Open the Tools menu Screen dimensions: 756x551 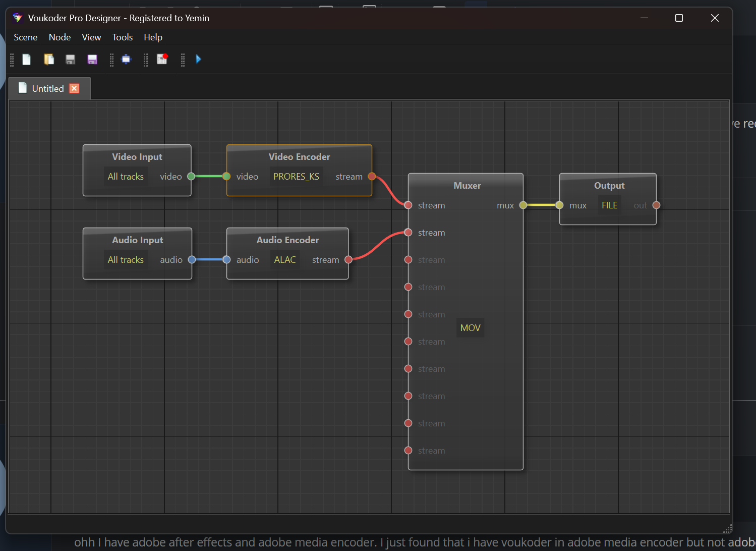pos(122,37)
